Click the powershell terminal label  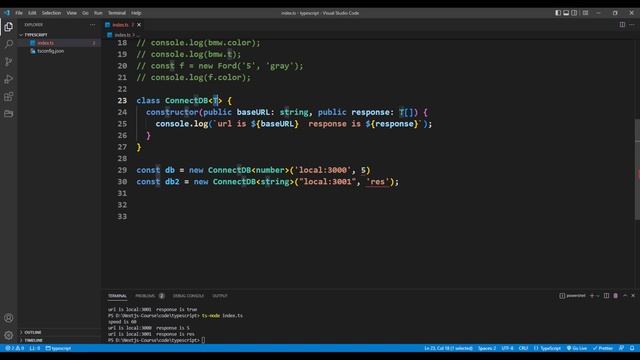coord(572,296)
